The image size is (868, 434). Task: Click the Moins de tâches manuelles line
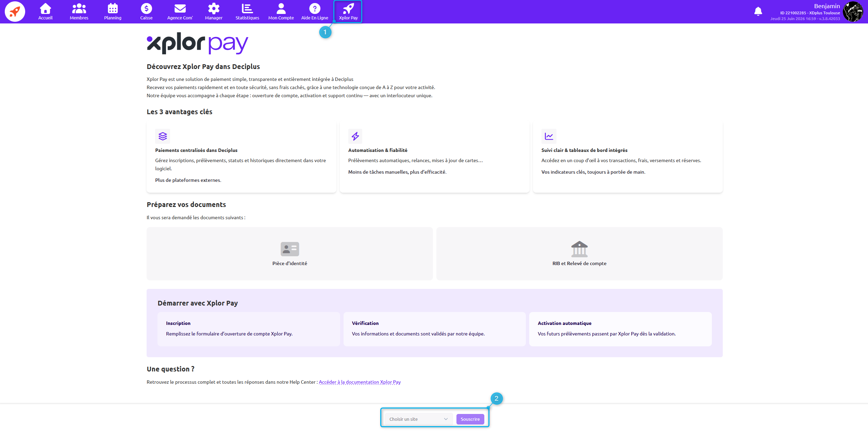(x=397, y=172)
